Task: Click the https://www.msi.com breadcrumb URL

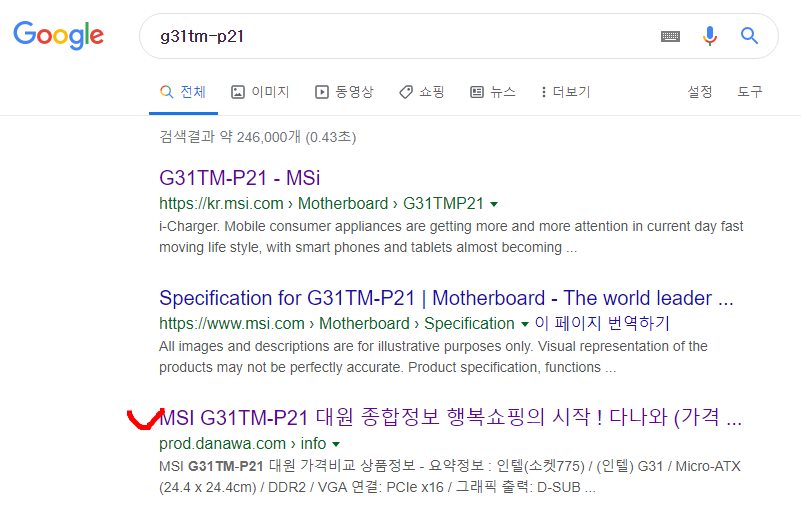Action: (337, 323)
